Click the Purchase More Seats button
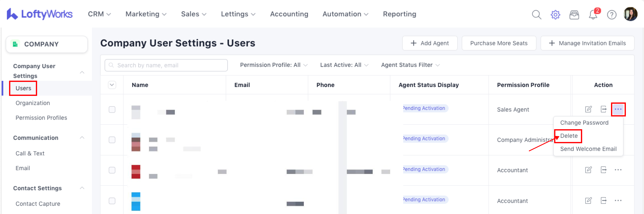Viewport: 644px width, 214px height. point(498,43)
